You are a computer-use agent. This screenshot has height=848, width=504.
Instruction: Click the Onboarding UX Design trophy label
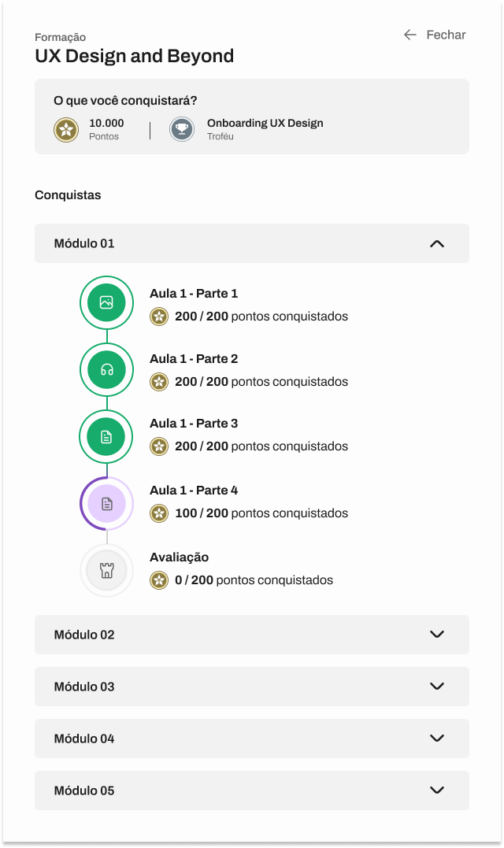(x=265, y=123)
